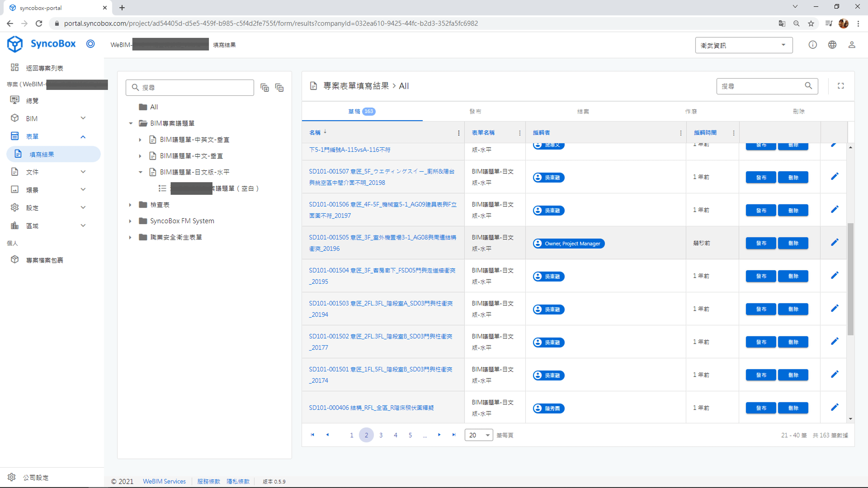
Task: Collapse the BIM專案議題單 folder
Action: click(131, 123)
